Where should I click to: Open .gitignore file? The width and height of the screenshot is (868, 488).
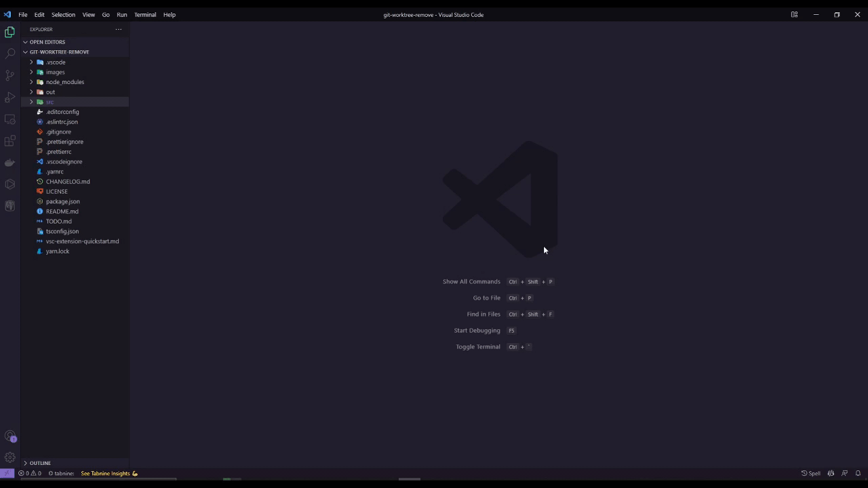point(75,131)
